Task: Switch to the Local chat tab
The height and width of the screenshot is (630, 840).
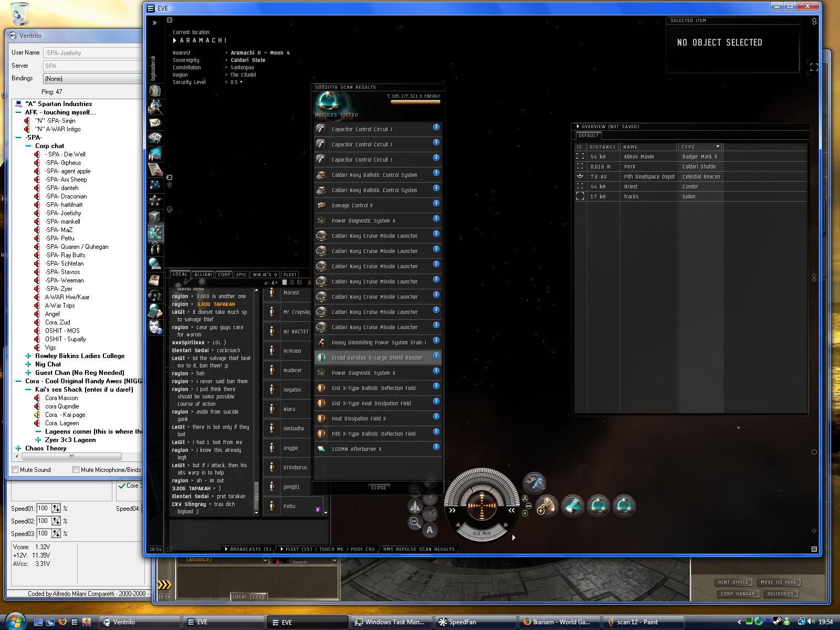Action: pyautogui.click(x=180, y=274)
